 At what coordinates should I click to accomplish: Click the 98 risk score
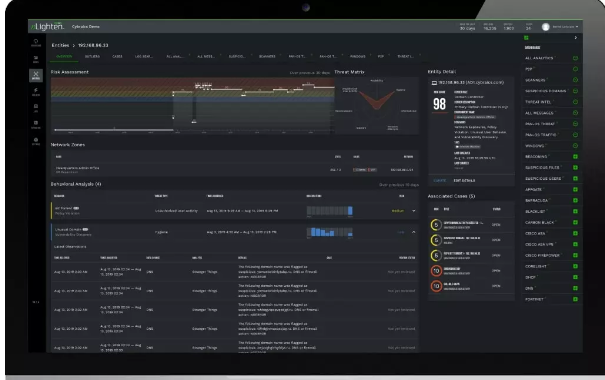[x=439, y=104]
